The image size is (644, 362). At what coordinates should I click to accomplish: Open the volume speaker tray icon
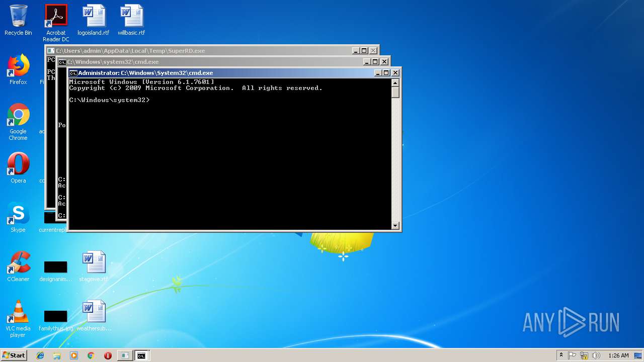[596, 355]
